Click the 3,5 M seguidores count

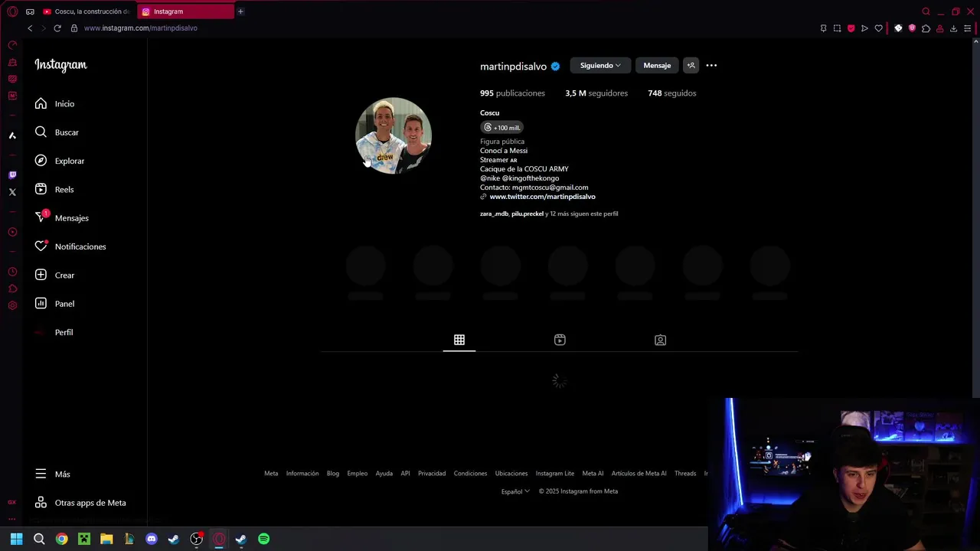coord(596,93)
